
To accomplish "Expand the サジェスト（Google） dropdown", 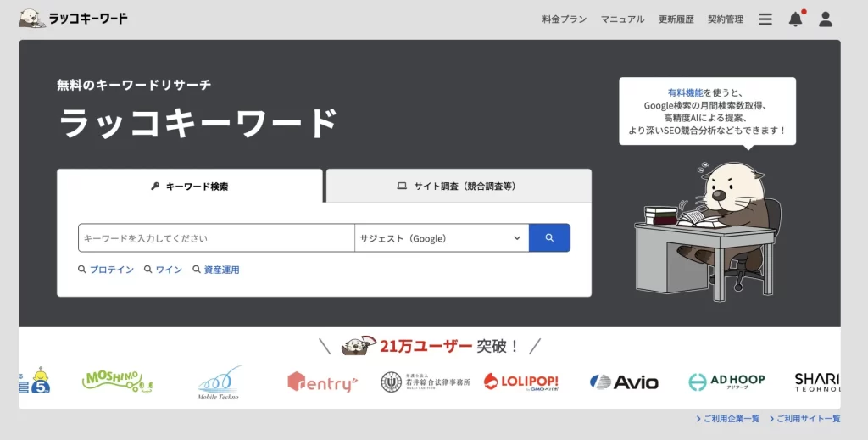I will (x=441, y=238).
